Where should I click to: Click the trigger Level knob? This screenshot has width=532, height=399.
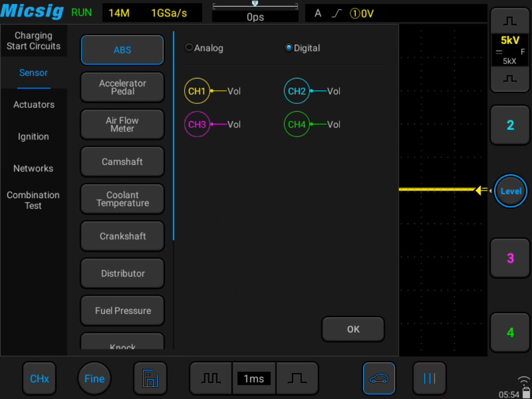[511, 191]
